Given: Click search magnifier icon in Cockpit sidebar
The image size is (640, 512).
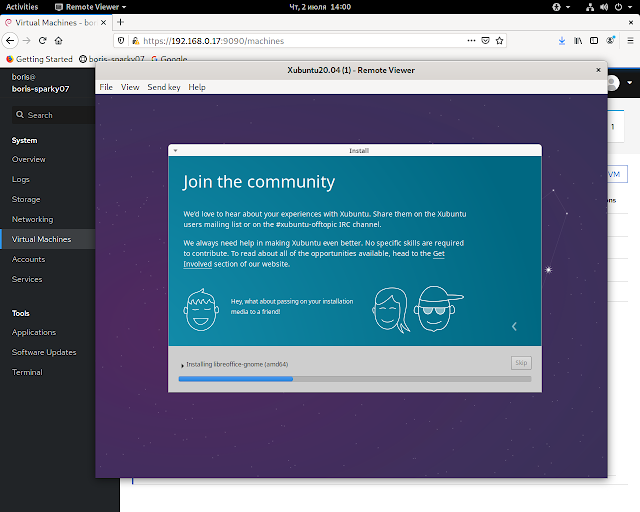Looking at the screenshot, I should tap(20, 115).
